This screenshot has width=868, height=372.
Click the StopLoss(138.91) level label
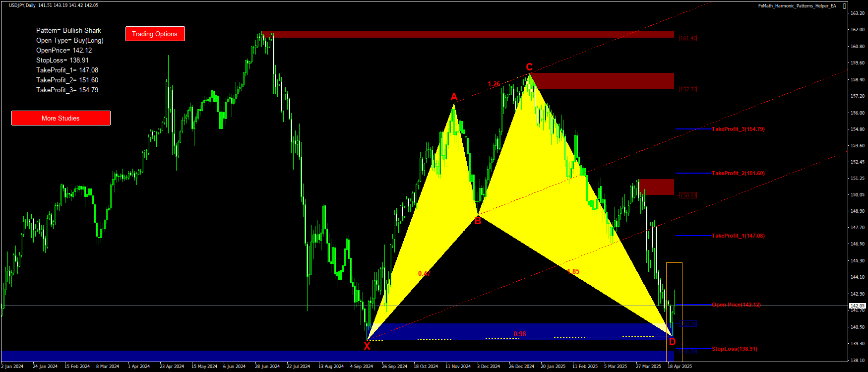point(734,349)
